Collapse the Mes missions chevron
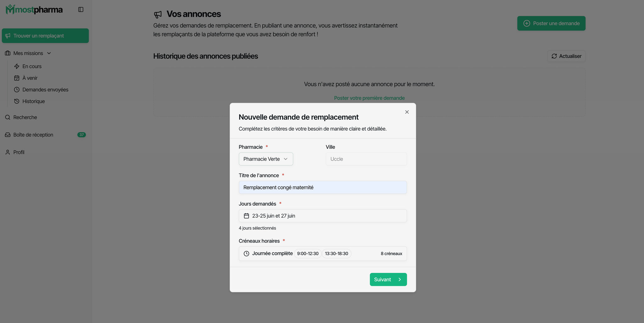The image size is (644, 323). 49,53
